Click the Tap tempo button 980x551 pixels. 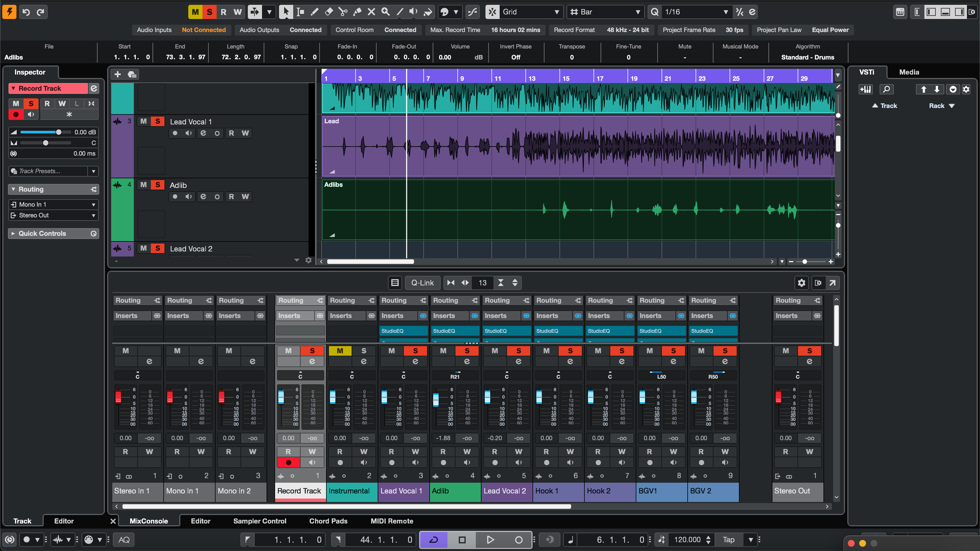pos(729,540)
